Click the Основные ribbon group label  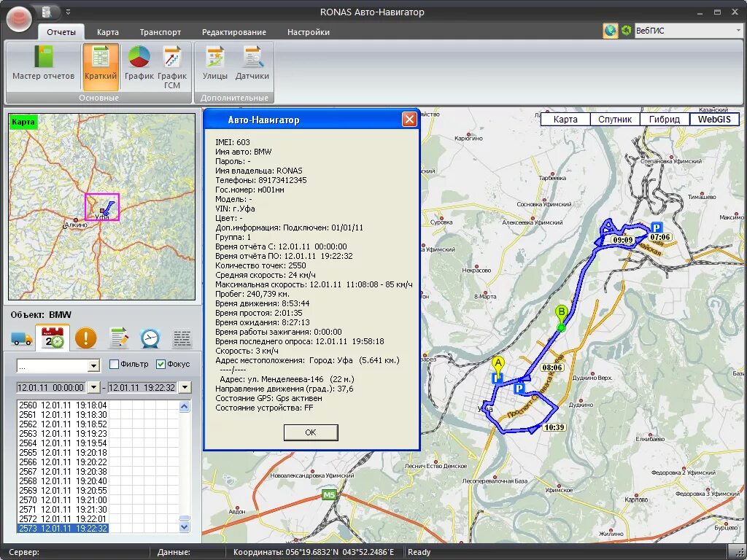pyautogui.click(x=99, y=98)
